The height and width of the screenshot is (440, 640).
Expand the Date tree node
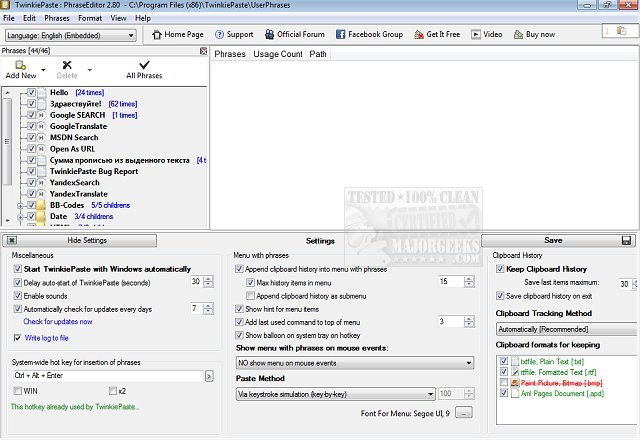[x=20, y=217]
